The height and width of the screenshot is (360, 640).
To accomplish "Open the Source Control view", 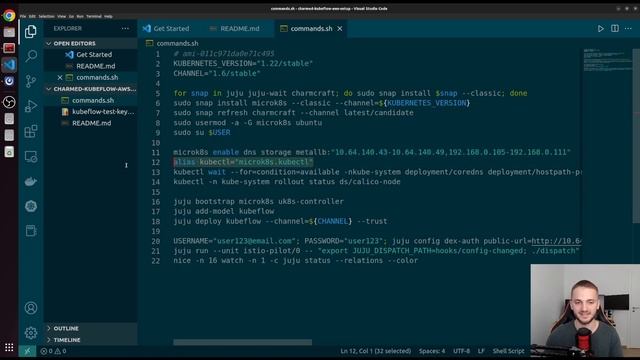I will (31, 81).
